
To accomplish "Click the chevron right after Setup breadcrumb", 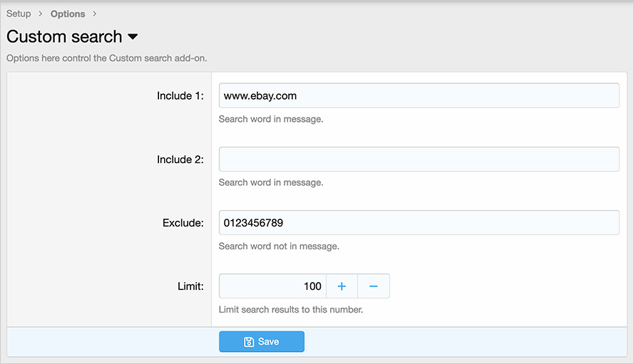I will pos(41,14).
